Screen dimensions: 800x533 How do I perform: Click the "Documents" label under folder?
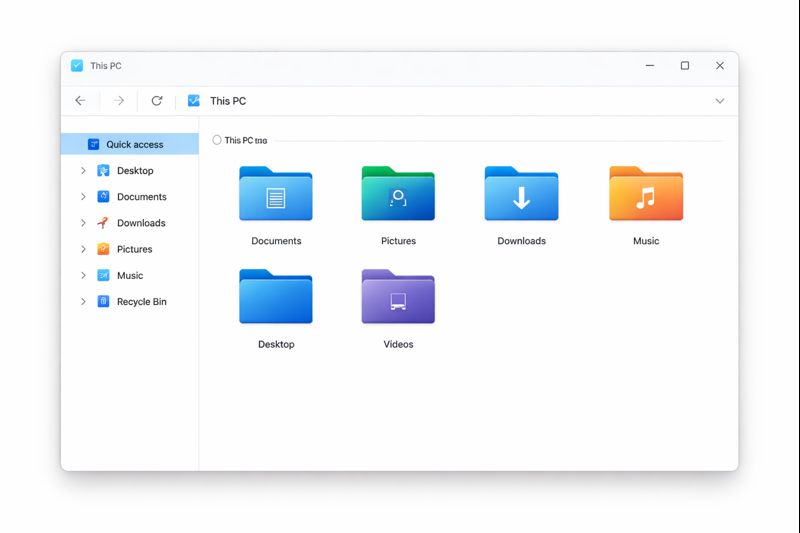(x=276, y=241)
